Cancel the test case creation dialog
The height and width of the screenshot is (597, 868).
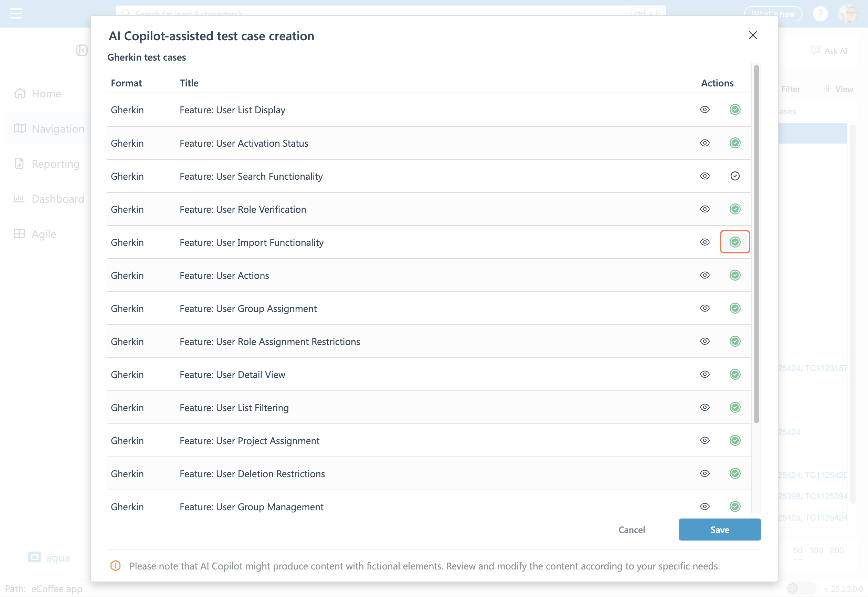(x=631, y=530)
